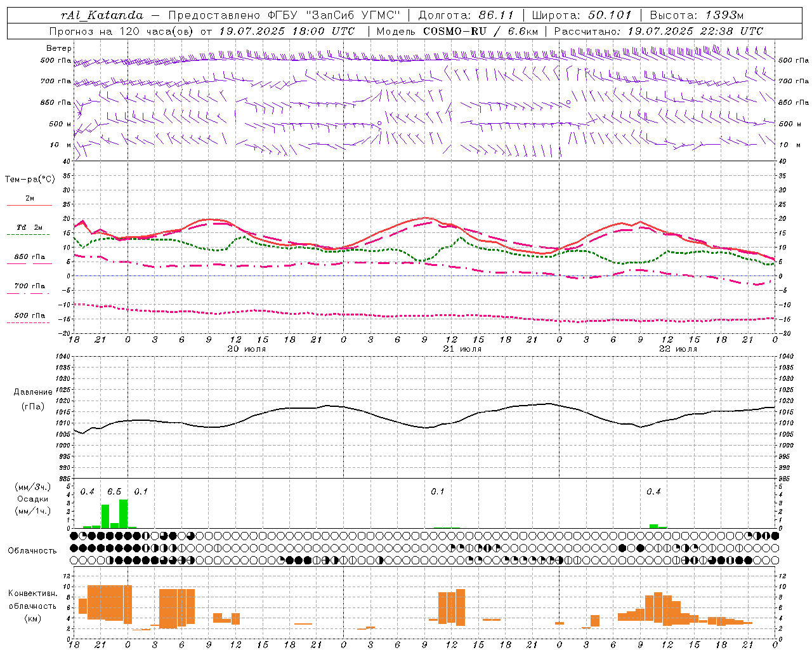Click the 10 м wind level label on left

(61, 145)
